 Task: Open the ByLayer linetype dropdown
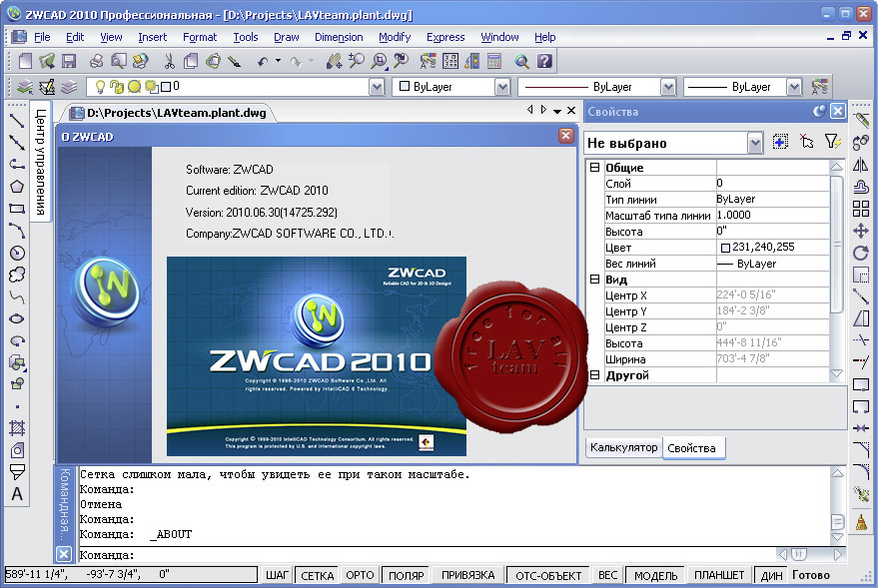[668, 87]
